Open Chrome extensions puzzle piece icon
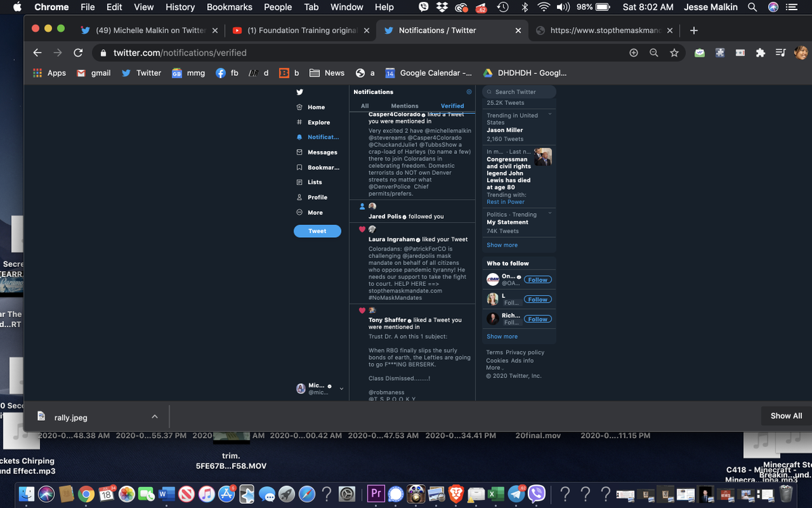This screenshot has width=812, height=508. (x=760, y=53)
